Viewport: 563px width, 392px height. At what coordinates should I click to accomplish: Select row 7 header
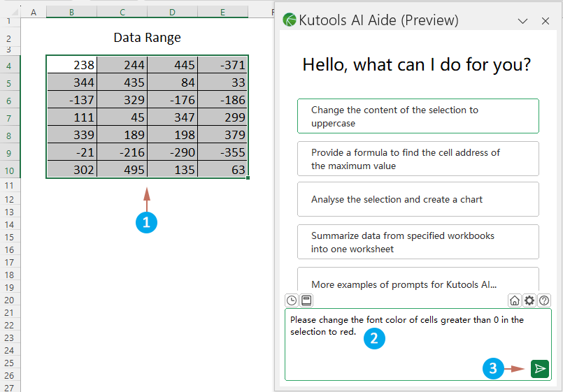(10, 117)
